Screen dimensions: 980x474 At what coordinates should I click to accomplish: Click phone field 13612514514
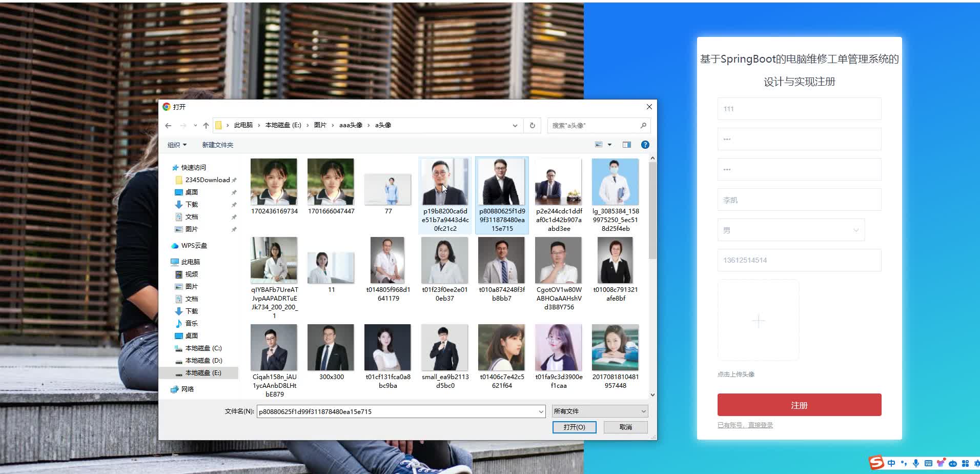click(x=799, y=260)
